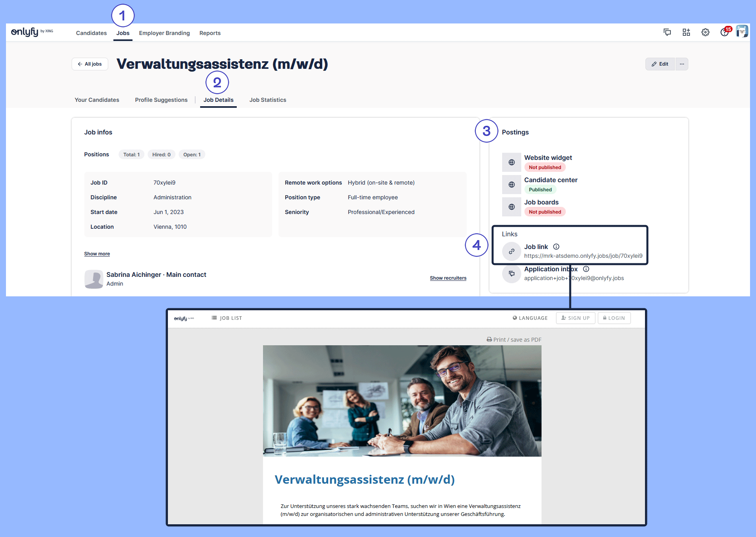Click the Job boards globe icon
The image size is (756, 537).
(x=512, y=207)
